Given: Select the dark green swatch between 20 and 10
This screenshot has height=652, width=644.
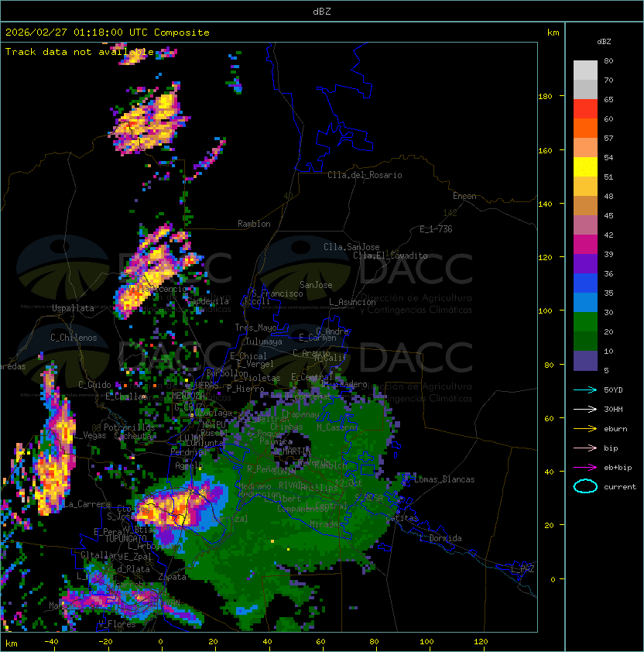Looking at the screenshot, I should point(585,341).
